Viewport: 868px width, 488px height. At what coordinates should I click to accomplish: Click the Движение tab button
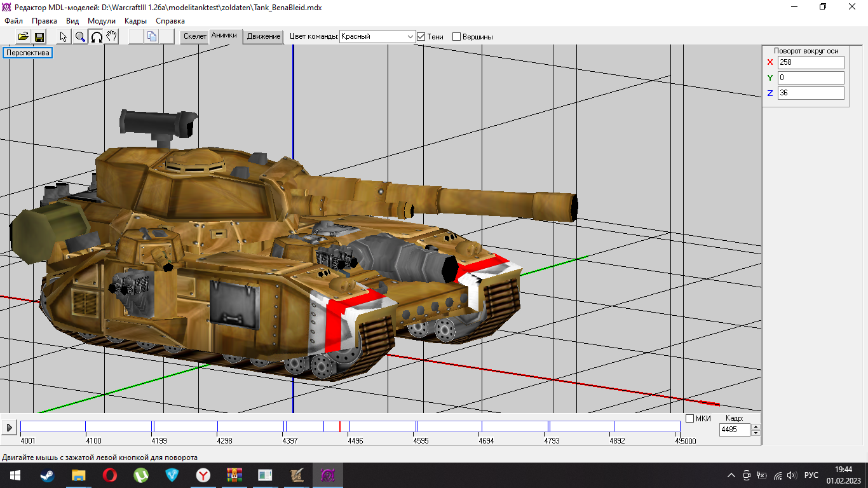pos(264,36)
